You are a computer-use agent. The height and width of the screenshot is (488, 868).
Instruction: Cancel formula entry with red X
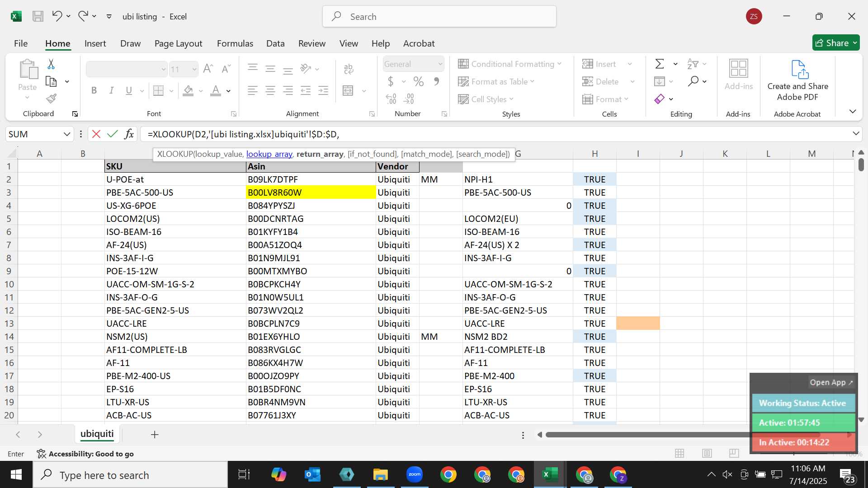coord(96,134)
